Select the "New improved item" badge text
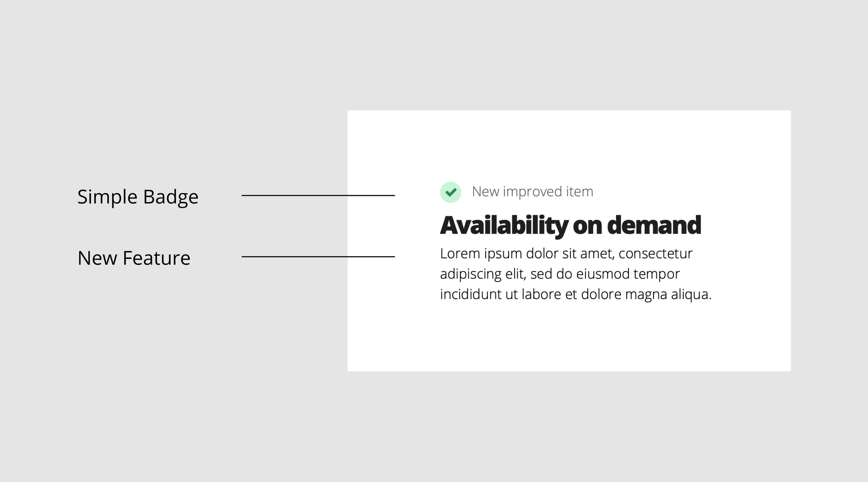 [x=533, y=191]
